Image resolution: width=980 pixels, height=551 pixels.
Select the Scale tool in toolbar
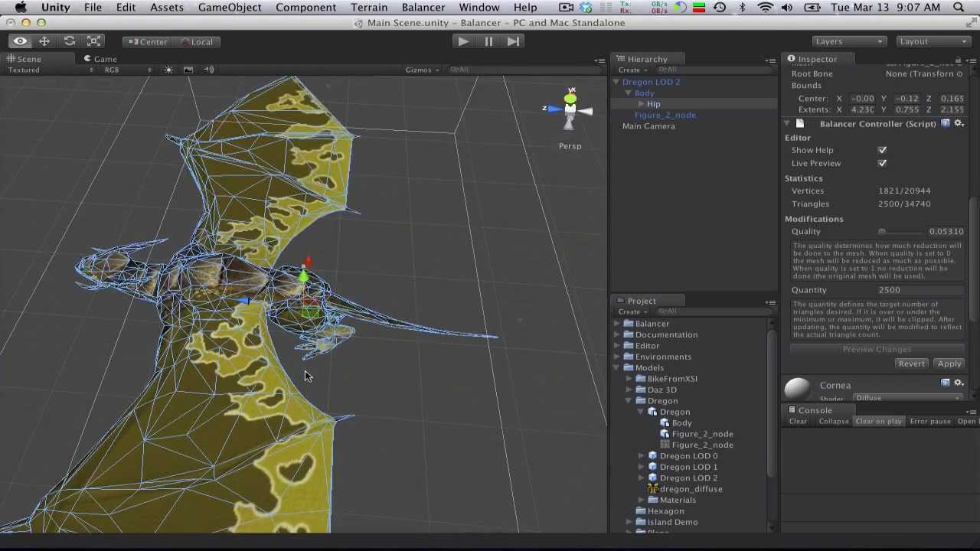pos(94,41)
